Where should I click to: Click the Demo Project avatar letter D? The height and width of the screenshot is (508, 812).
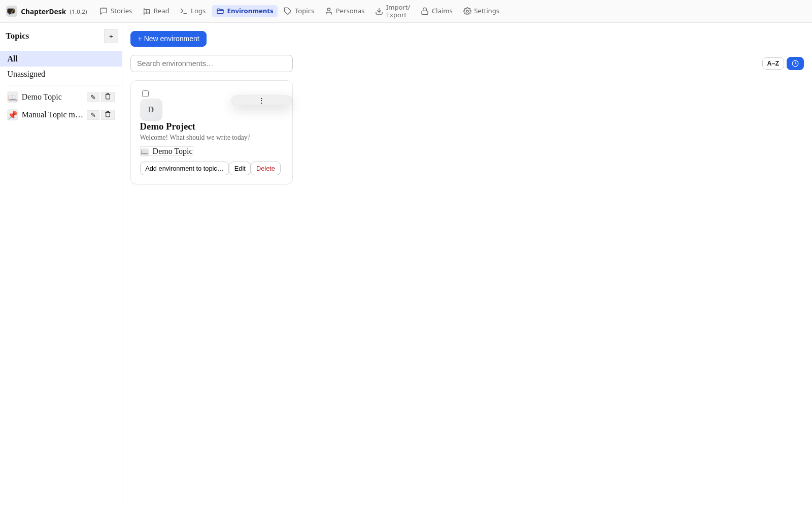[151, 110]
